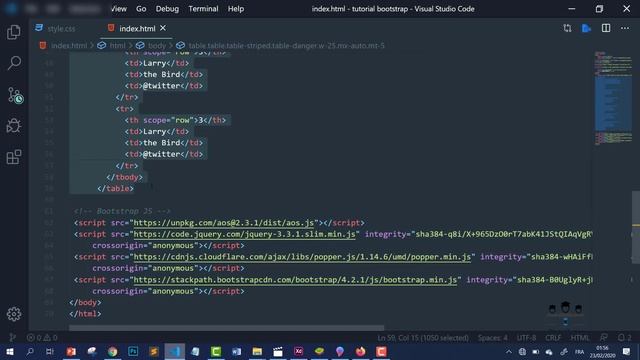Click the closing </html> tag
Image resolution: width=640 pixels, height=360 pixels.
coord(85,314)
